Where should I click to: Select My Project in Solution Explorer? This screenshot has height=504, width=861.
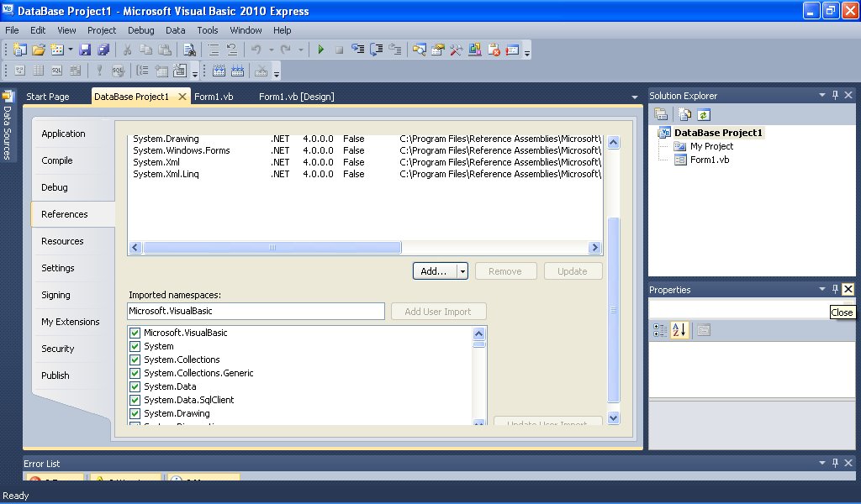click(x=711, y=146)
